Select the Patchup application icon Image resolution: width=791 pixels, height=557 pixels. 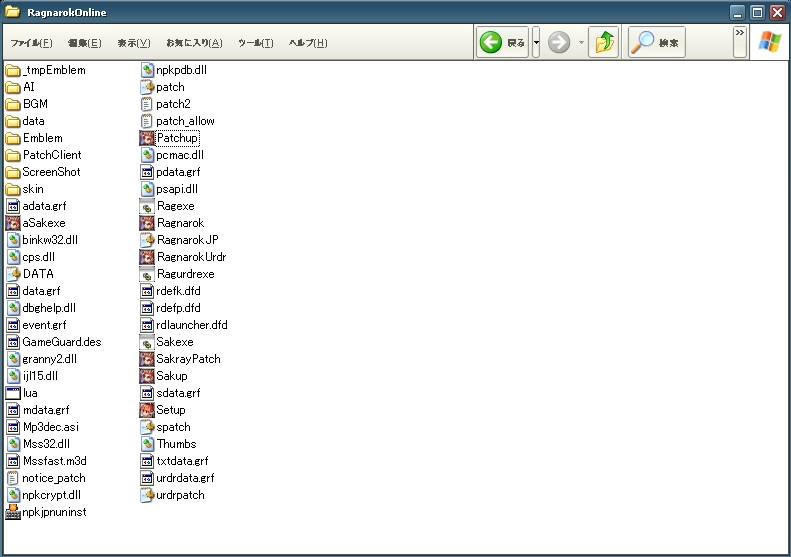pyautogui.click(x=147, y=138)
